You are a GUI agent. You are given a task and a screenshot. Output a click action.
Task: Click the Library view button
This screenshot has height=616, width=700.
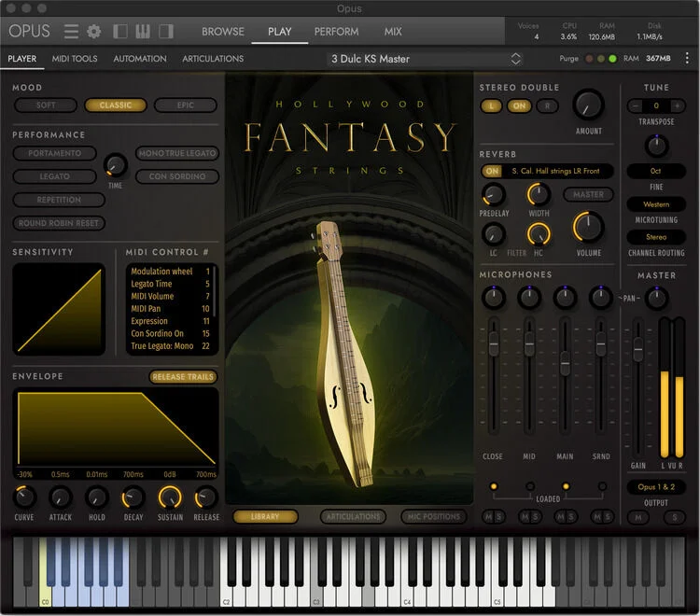tap(265, 517)
